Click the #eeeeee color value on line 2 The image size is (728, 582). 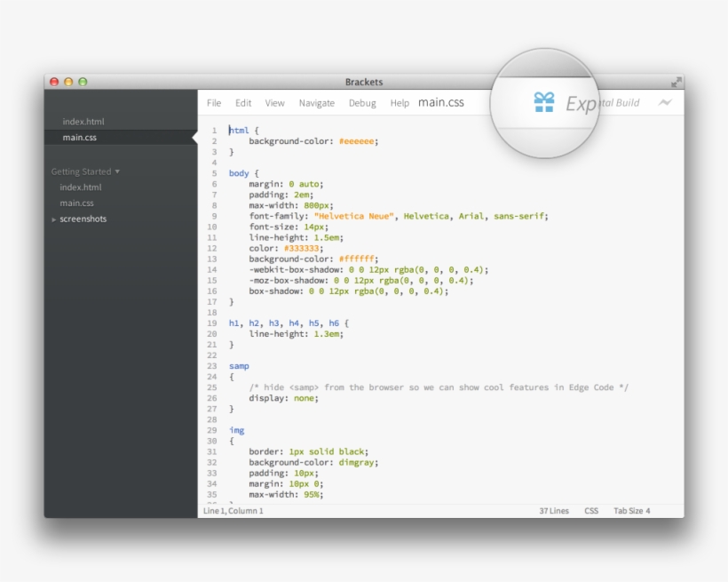[x=357, y=141]
